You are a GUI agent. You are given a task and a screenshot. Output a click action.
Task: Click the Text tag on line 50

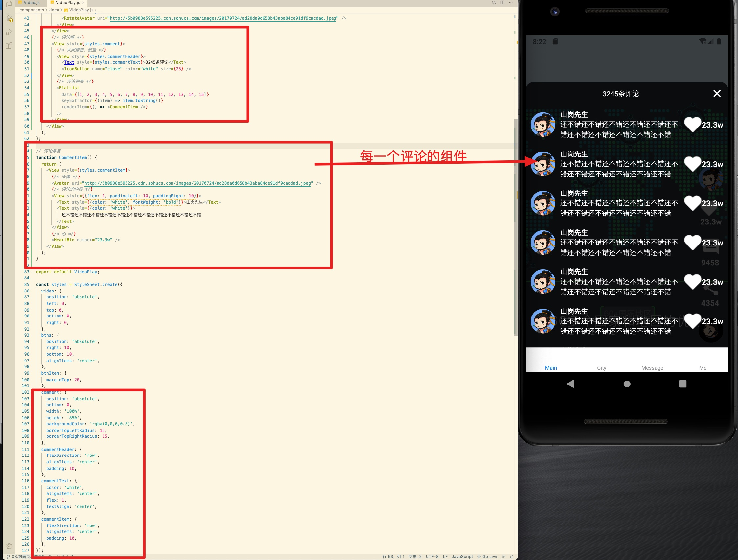pyautogui.click(x=69, y=62)
